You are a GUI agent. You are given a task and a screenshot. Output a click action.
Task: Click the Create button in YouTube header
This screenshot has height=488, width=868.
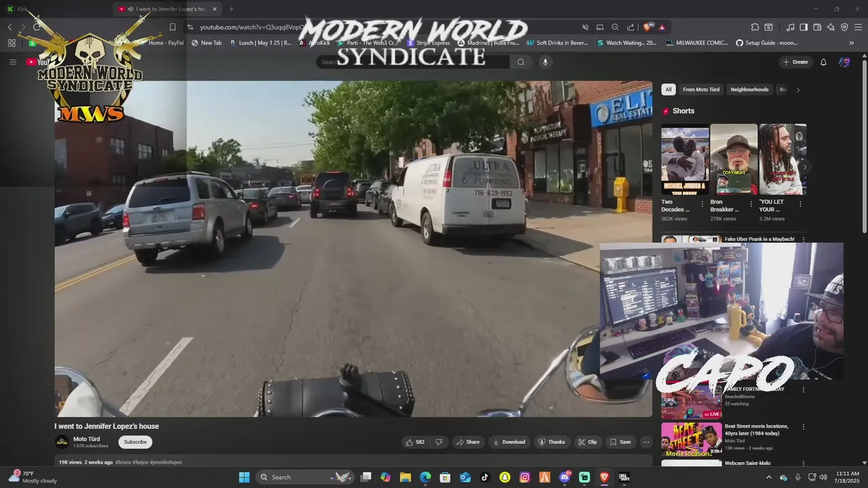click(795, 62)
